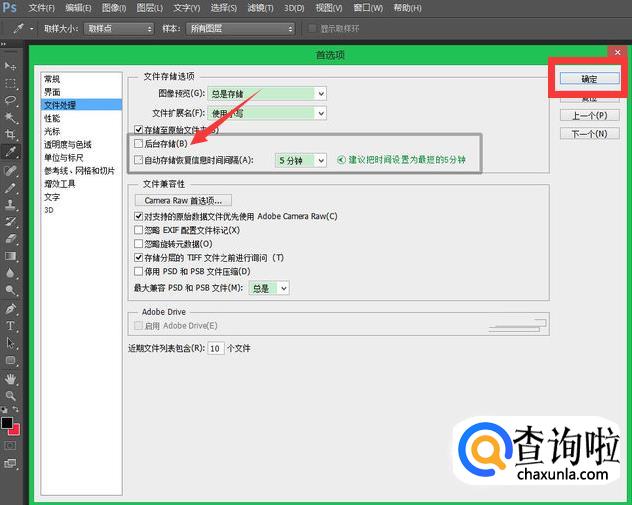Uncheck 对支持的原始数据文件优先使用 Adobe Camera Raw
This screenshot has width=632, height=505.
click(x=139, y=216)
